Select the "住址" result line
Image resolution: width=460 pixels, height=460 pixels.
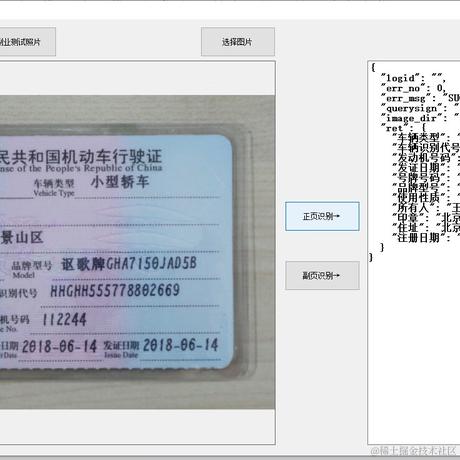pyautogui.click(x=426, y=228)
